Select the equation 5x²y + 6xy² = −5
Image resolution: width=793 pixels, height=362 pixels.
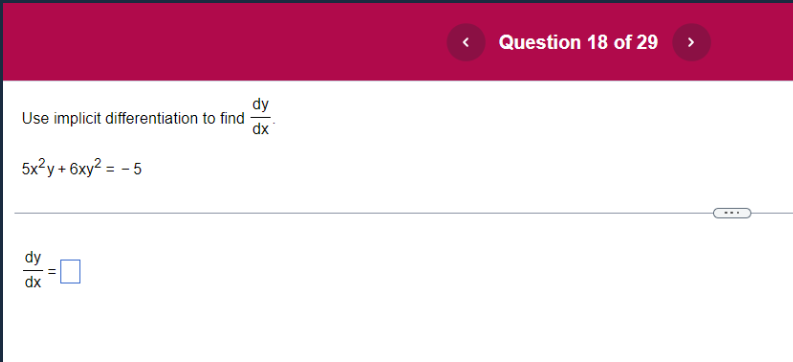[x=81, y=168]
